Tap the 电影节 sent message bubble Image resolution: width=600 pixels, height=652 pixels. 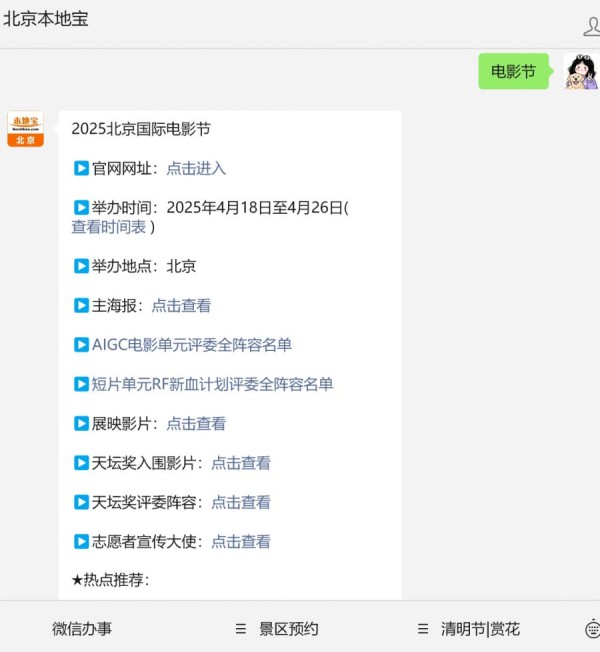(x=514, y=71)
